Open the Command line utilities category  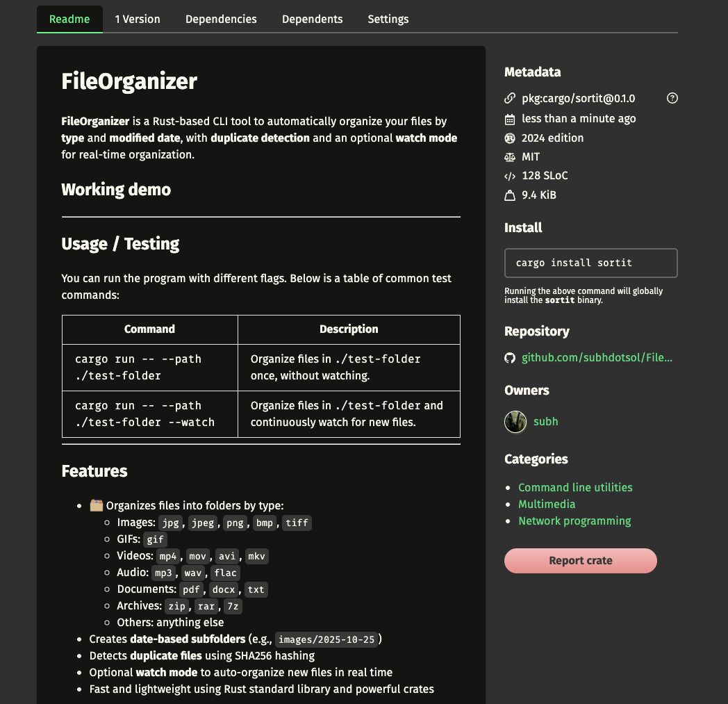click(x=575, y=488)
